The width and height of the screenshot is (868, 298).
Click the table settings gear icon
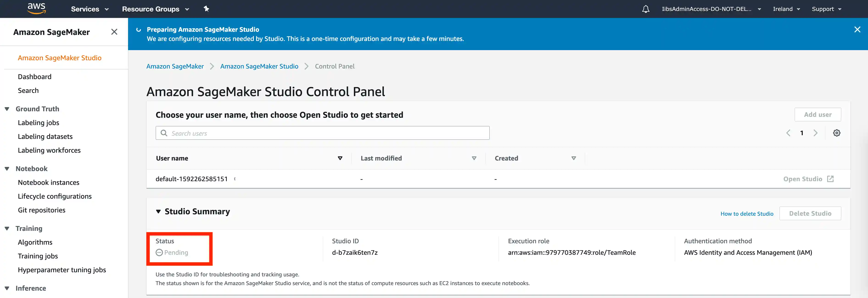[x=836, y=133]
